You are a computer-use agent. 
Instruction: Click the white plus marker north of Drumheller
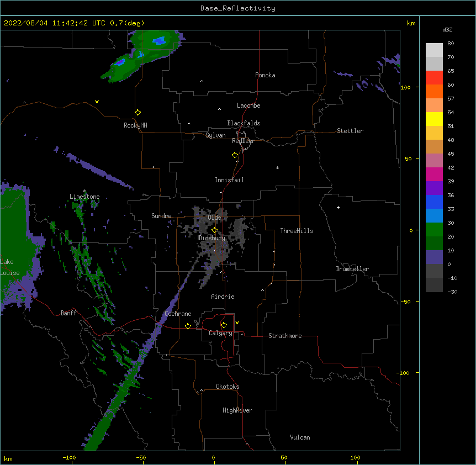click(x=338, y=207)
